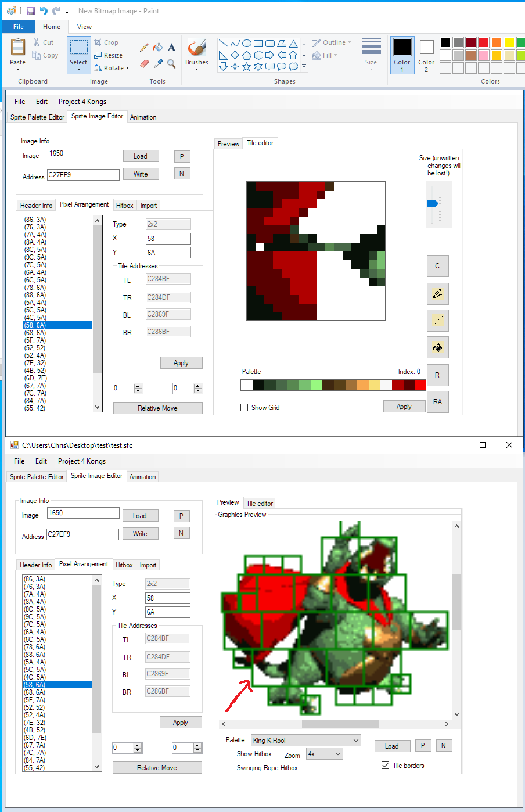Switch to the Sprite Palette Editor tab in lower window
This screenshot has height=812, width=525.
pyautogui.click(x=37, y=477)
